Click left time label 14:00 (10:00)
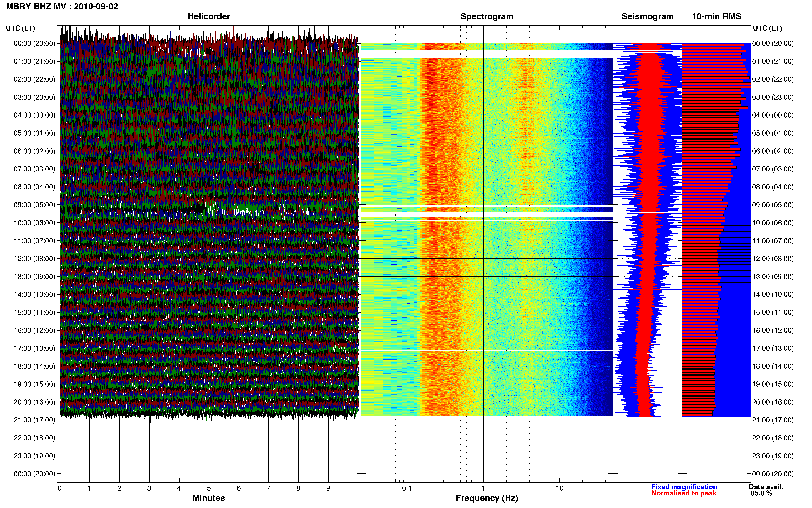The image size is (812, 508). click(x=34, y=295)
